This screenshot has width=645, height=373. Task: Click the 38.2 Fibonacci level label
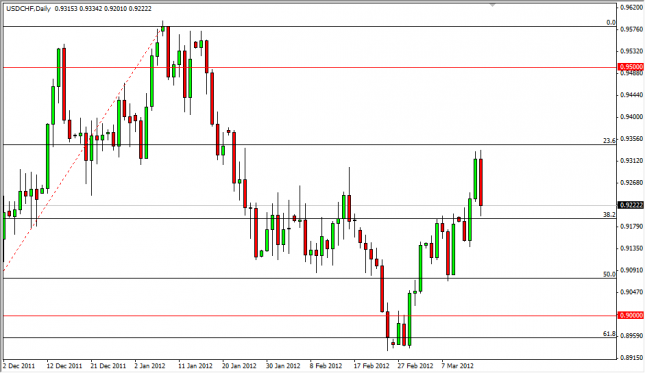pyautogui.click(x=609, y=214)
